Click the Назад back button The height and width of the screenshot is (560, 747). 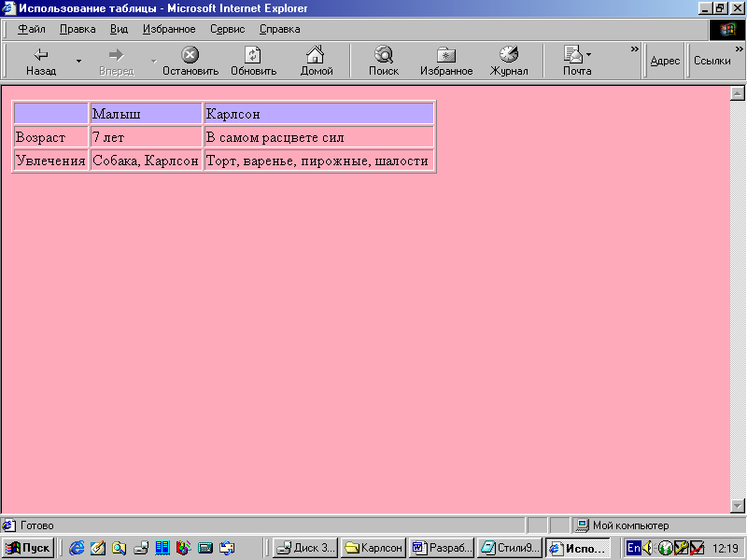click(41, 61)
